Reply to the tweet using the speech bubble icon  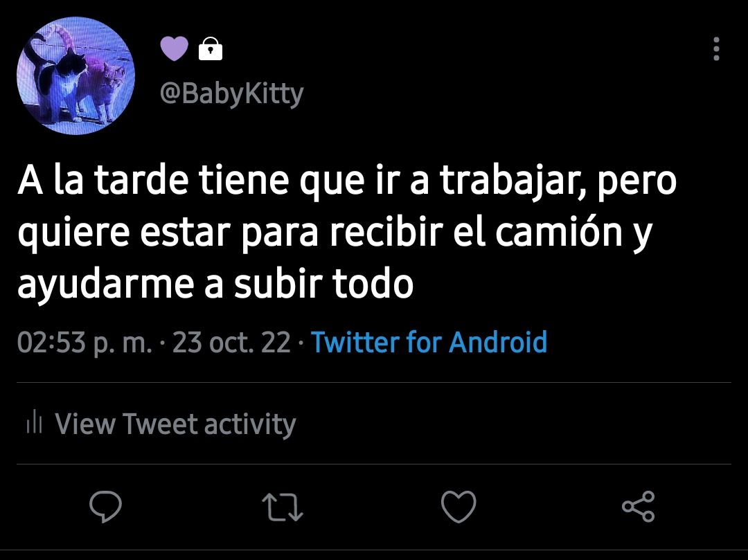pyautogui.click(x=105, y=506)
